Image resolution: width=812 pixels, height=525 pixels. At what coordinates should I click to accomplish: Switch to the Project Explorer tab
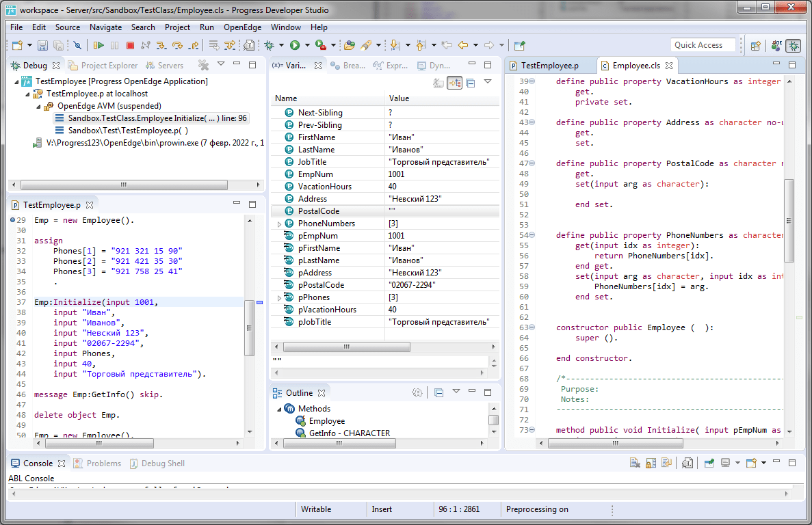point(103,66)
